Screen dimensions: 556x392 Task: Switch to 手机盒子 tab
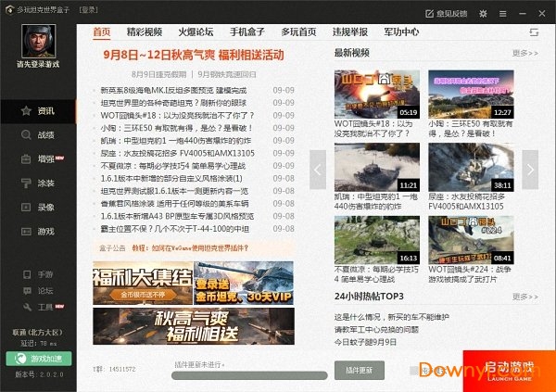pos(247,32)
